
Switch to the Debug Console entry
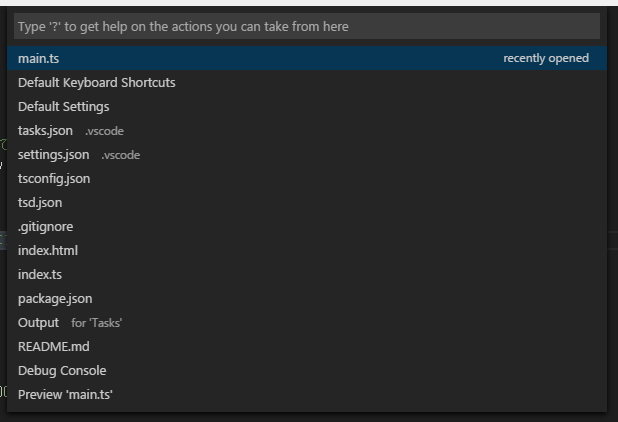coord(307,371)
